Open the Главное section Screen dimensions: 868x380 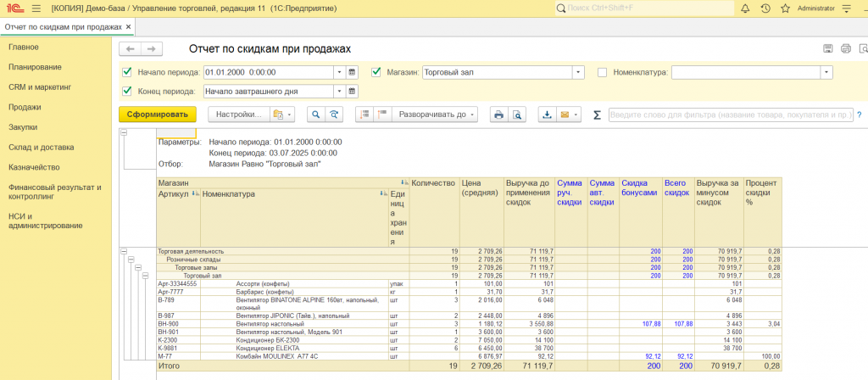[x=23, y=47]
